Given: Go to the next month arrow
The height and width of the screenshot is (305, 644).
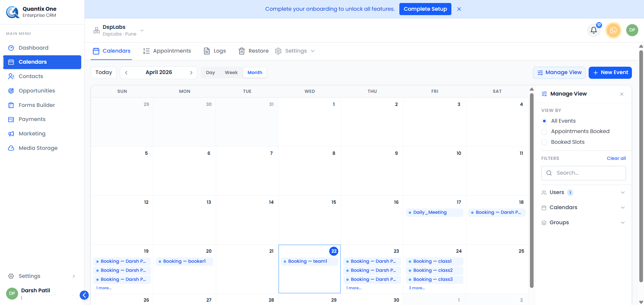Looking at the screenshot, I should (191, 72).
